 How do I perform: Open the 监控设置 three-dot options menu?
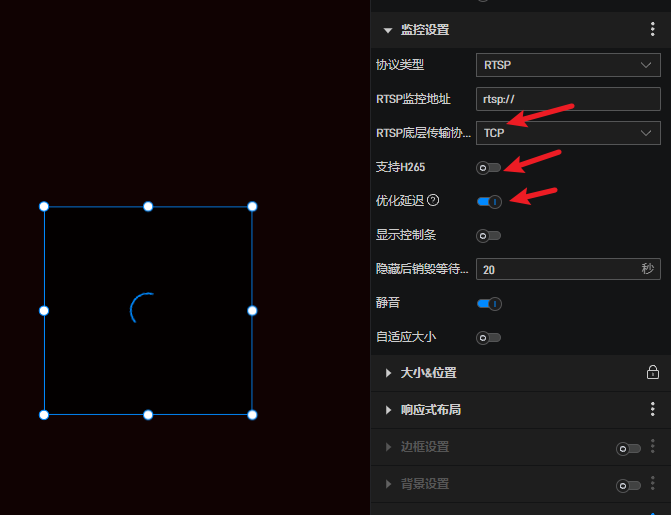653,30
